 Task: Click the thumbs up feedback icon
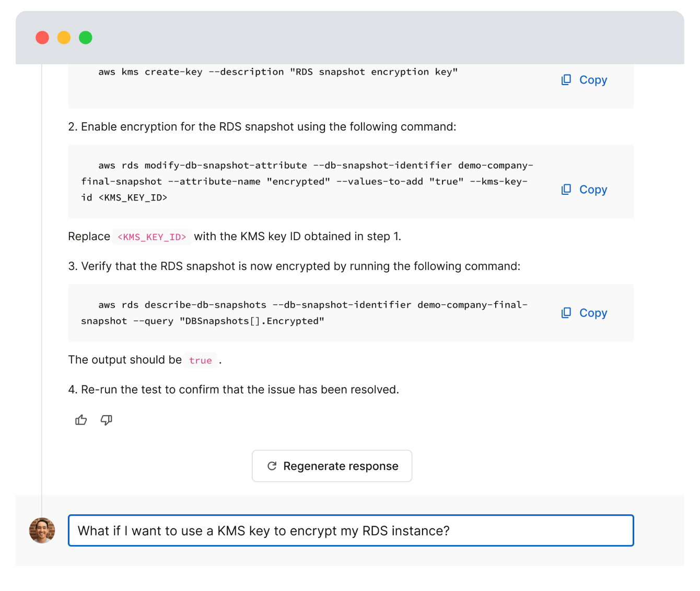(81, 420)
